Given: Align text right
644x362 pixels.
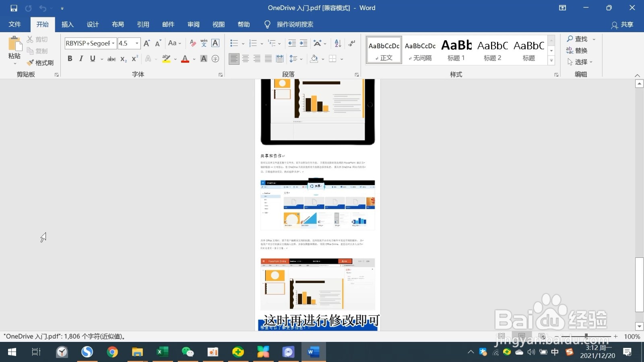Looking at the screenshot, I should click(257, 59).
